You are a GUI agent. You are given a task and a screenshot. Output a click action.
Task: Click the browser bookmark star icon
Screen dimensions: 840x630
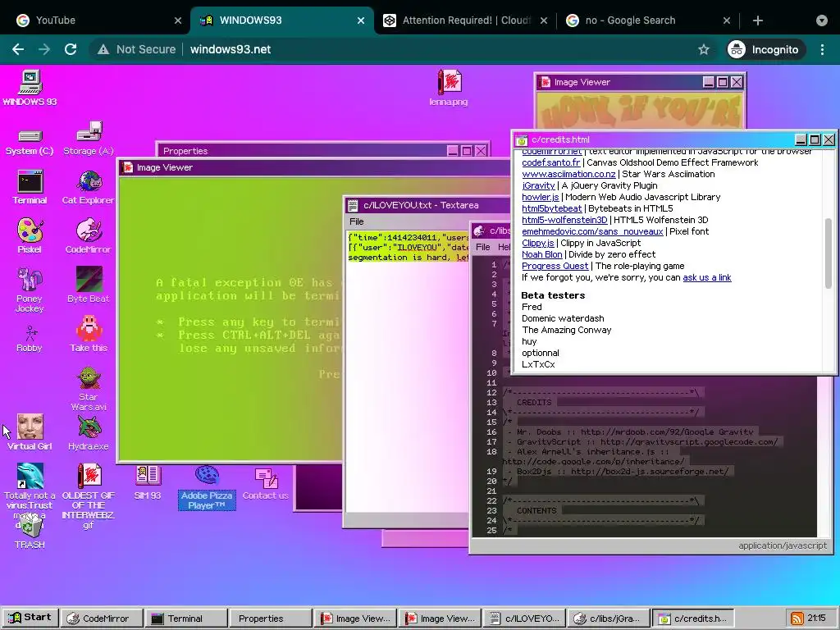click(704, 49)
